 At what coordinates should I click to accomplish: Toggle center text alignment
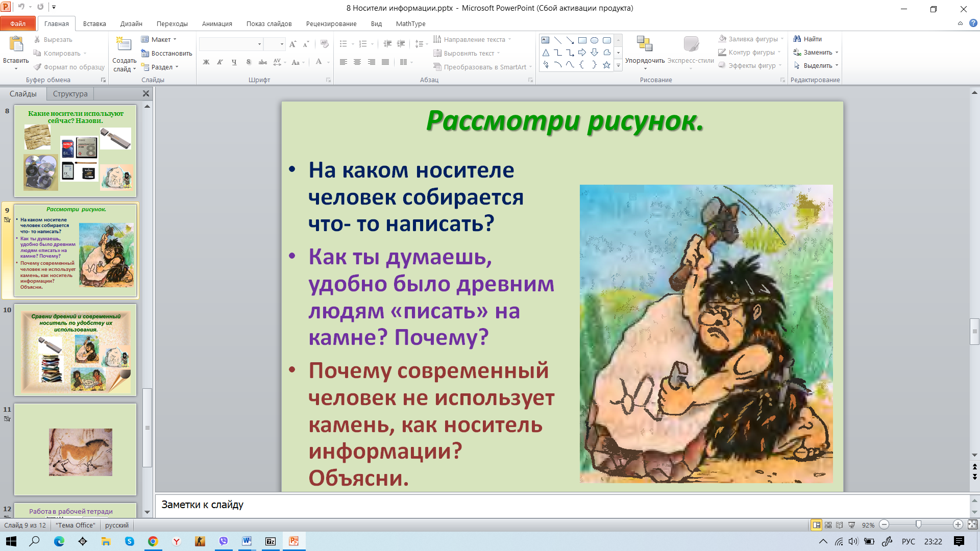click(x=357, y=62)
